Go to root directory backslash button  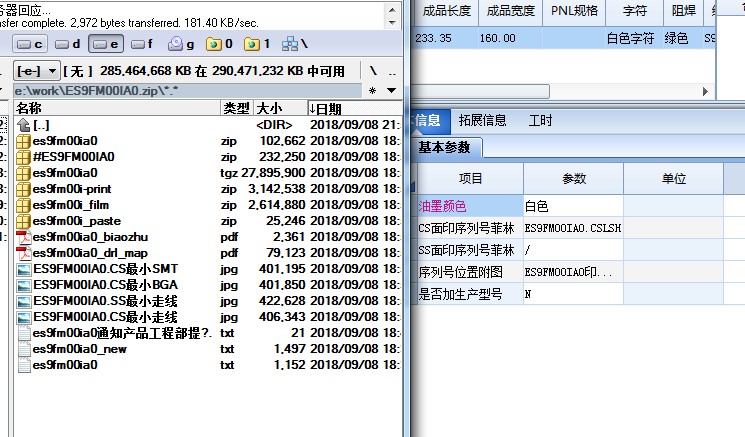click(x=372, y=71)
